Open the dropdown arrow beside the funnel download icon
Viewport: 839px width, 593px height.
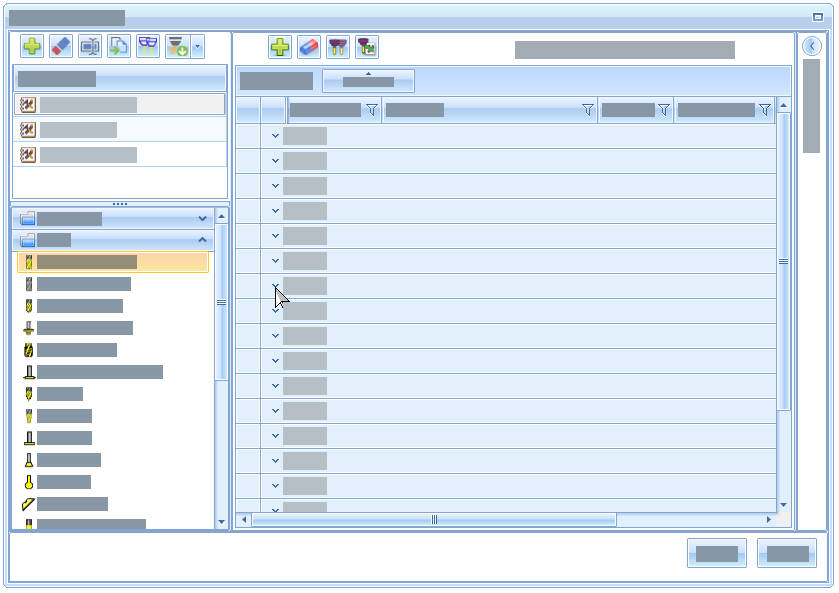click(197, 46)
